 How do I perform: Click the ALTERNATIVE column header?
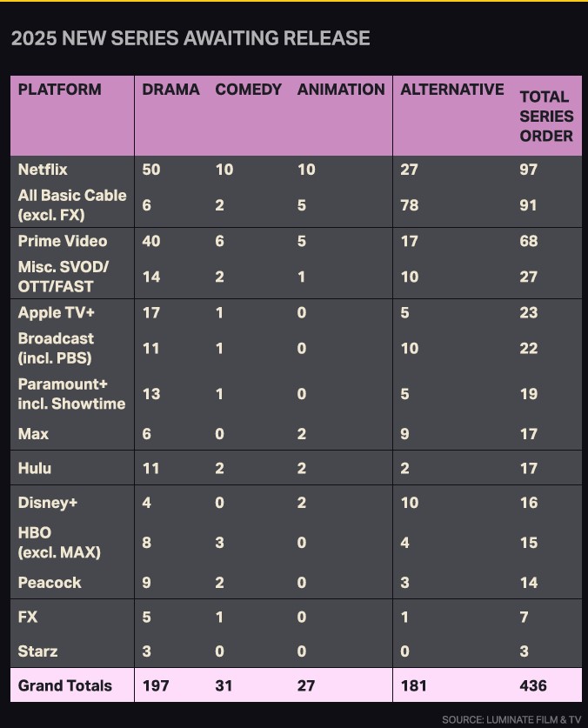(452, 89)
